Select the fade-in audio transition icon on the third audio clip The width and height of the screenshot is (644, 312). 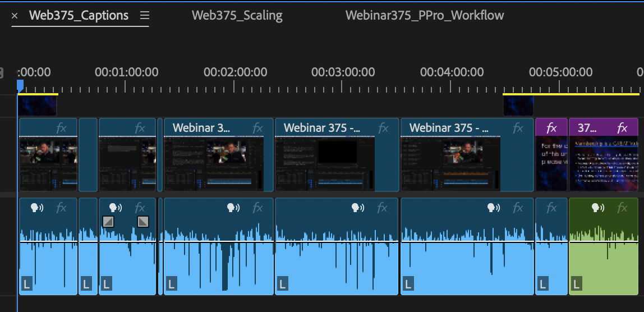pos(108,222)
